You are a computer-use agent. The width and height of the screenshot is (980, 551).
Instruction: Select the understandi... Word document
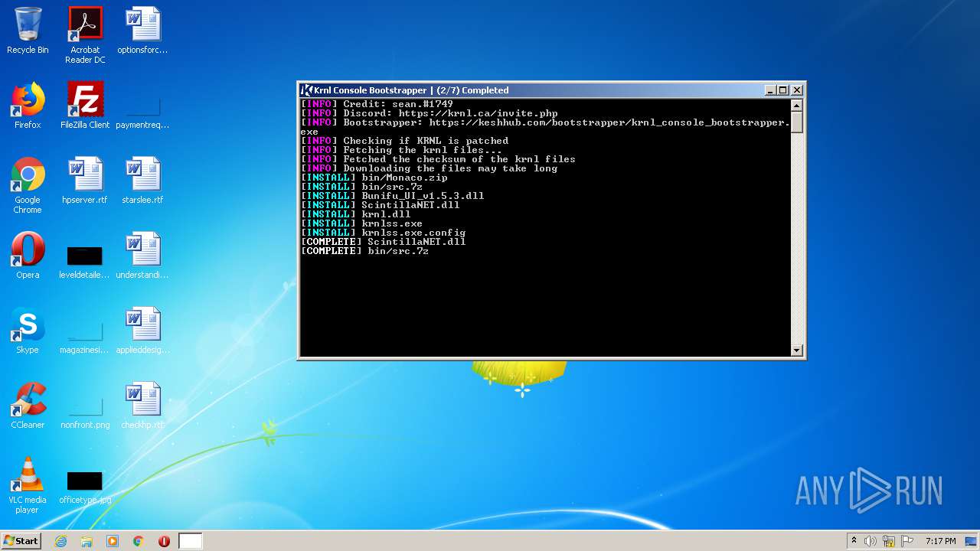tap(142, 256)
